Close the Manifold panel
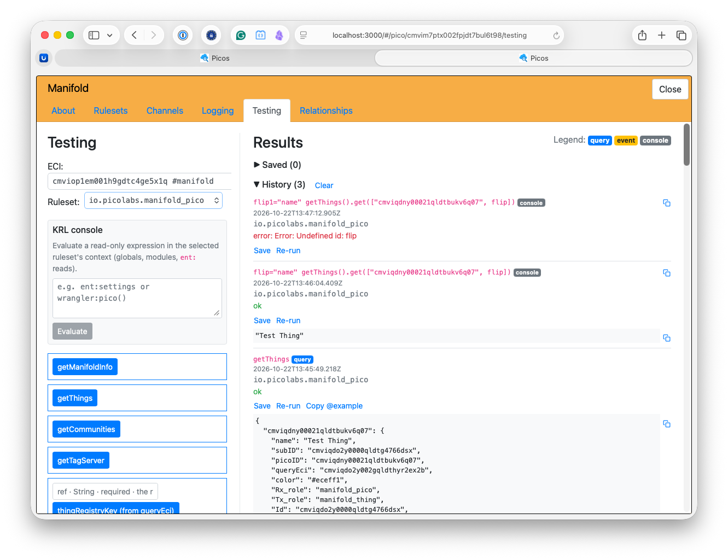The height and width of the screenshot is (560, 728). (670, 89)
